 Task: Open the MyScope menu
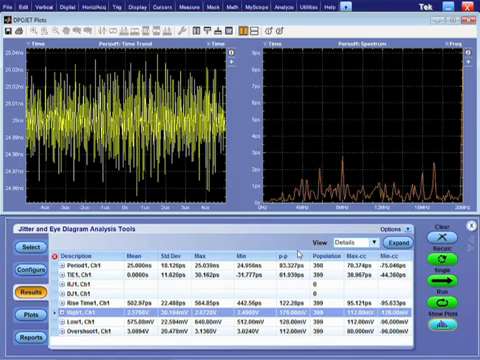click(x=256, y=7)
